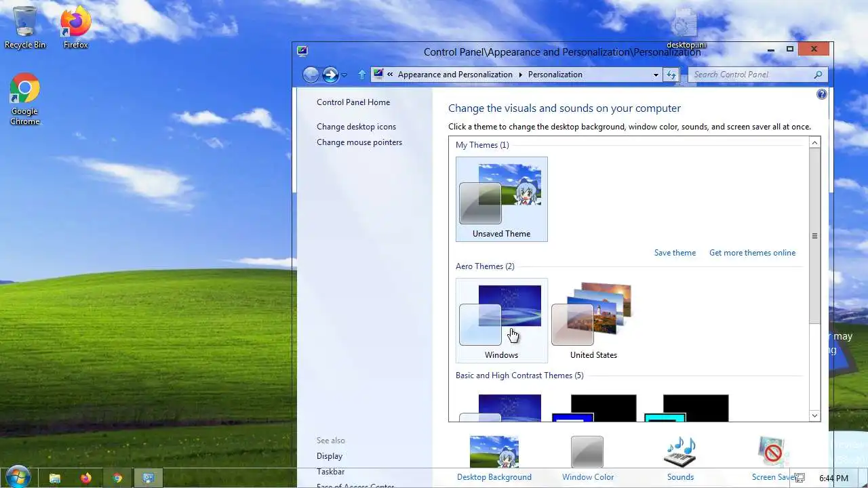Open Change desktop icons link

coord(356,127)
